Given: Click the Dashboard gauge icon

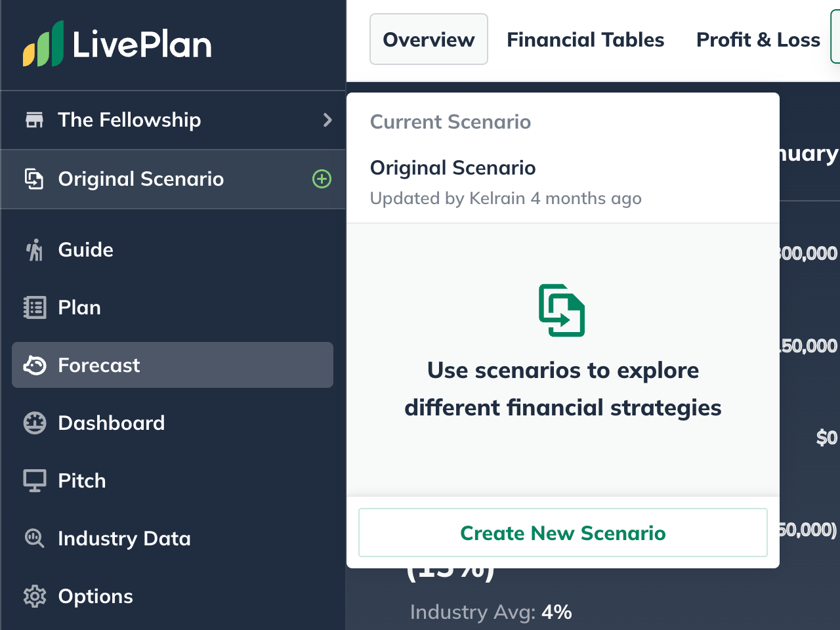Looking at the screenshot, I should tap(34, 423).
